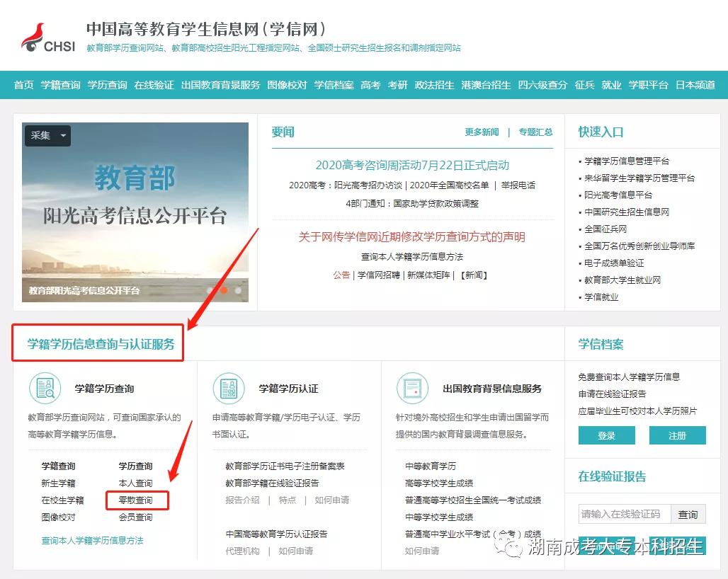Click the 查询 verification code button
The width and height of the screenshot is (728, 579).
(688, 514)
